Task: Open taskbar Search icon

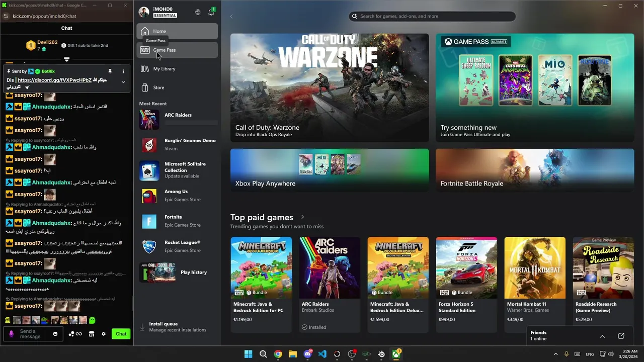Action: [263, 354]
